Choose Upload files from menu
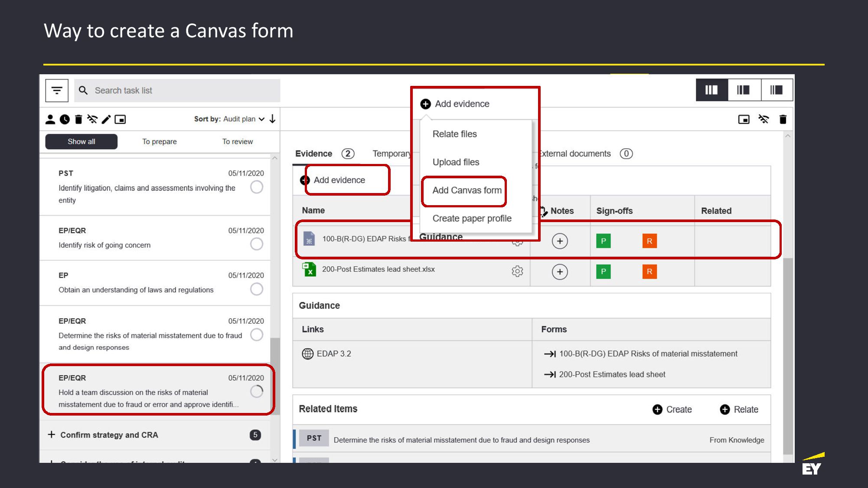The width and height of the screenshot is (868, 488). 456,162
